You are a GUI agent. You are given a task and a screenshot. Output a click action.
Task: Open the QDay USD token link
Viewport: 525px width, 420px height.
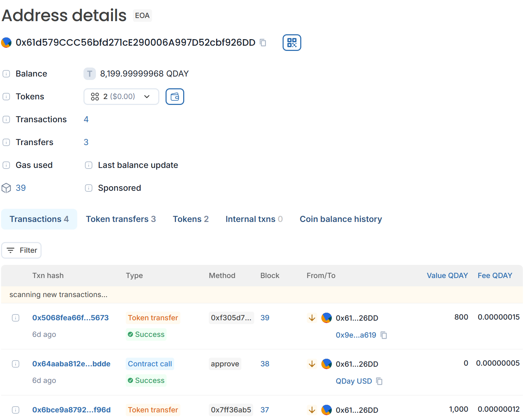tap(354, 381)
